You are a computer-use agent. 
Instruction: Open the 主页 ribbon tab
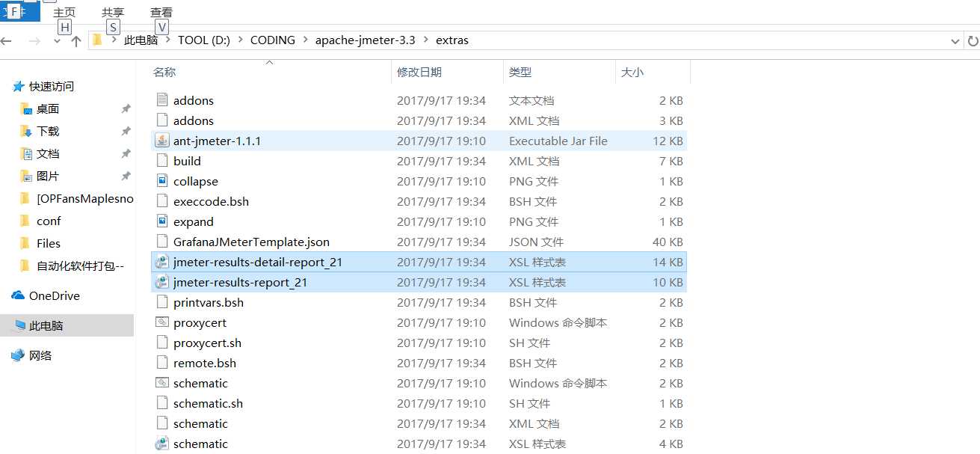(x=64, y=13)
